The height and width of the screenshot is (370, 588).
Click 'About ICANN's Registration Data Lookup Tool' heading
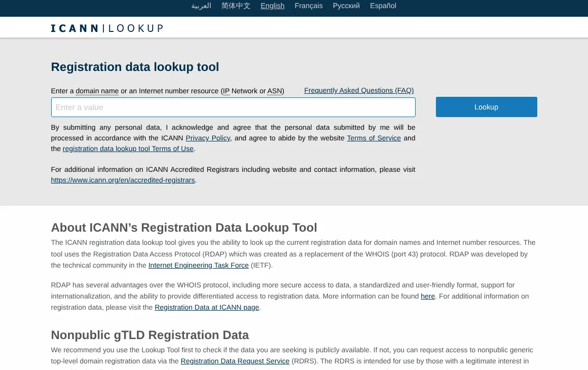[184, 228]
